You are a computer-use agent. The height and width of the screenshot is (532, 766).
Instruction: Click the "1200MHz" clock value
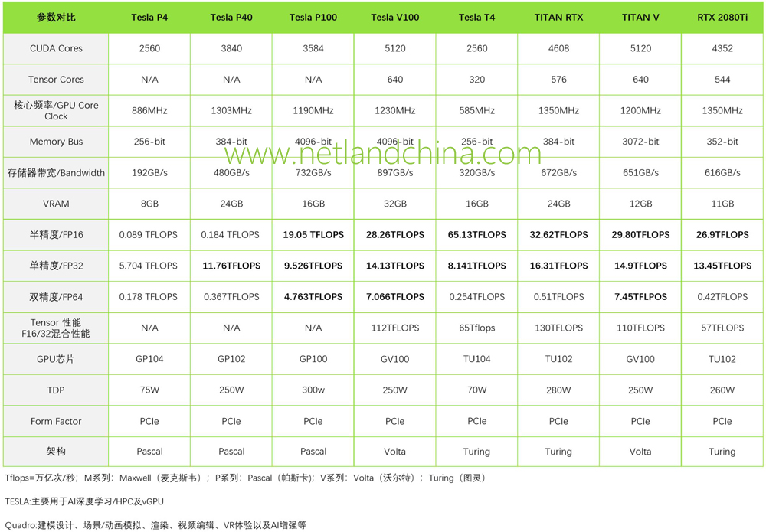pos(640,111)
